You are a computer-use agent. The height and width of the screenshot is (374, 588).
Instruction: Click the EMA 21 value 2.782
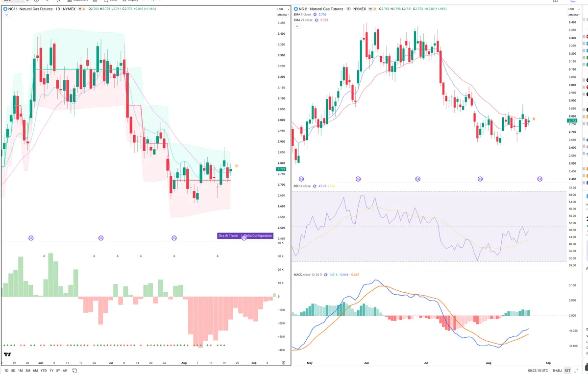pos(324,20)
